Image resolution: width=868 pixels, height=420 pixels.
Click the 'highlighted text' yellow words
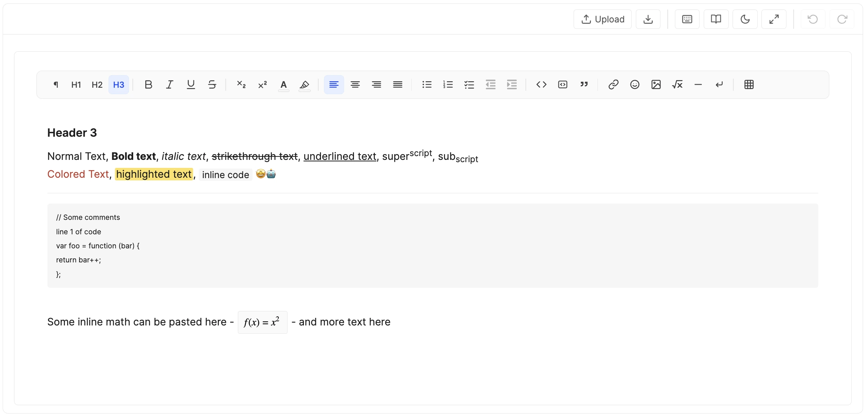coord(154,174)
